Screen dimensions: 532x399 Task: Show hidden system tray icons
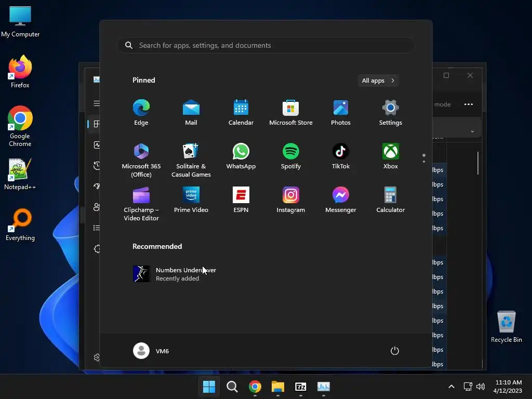(451, 387)
